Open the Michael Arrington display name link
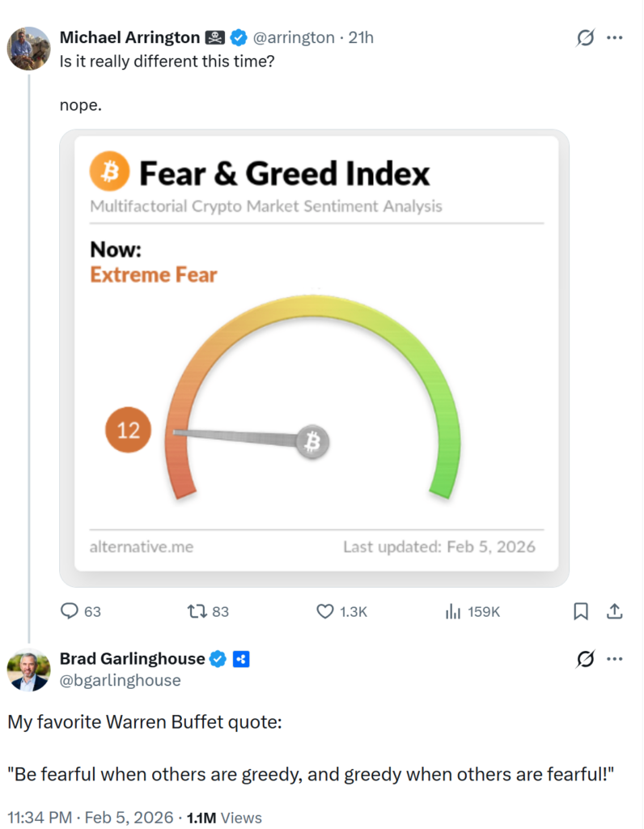The width and height of the screenshot is (644, 829). (x=129, y=37)
